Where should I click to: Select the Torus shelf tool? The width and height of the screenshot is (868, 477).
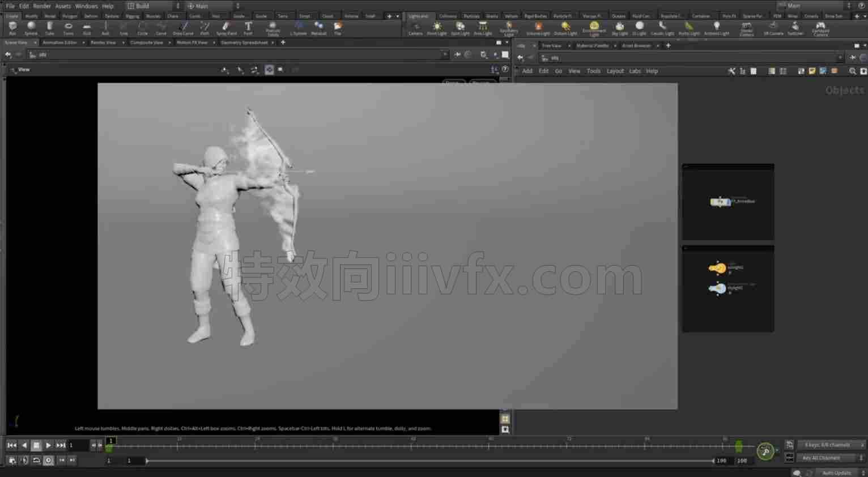(68, 28)
